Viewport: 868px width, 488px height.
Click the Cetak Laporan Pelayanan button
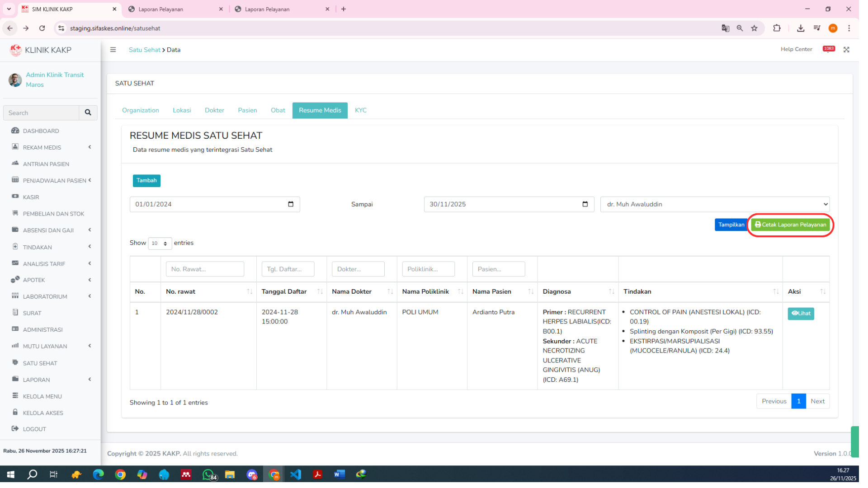point(790,225)
